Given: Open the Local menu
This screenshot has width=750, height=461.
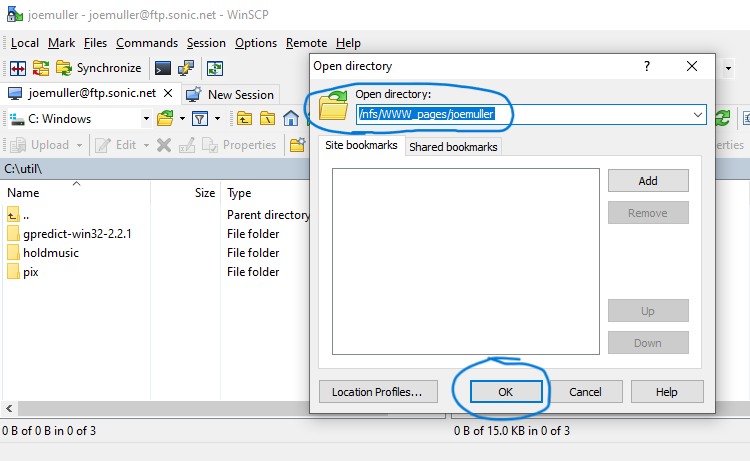Looking at the screenshot, I should click(25, 43).
